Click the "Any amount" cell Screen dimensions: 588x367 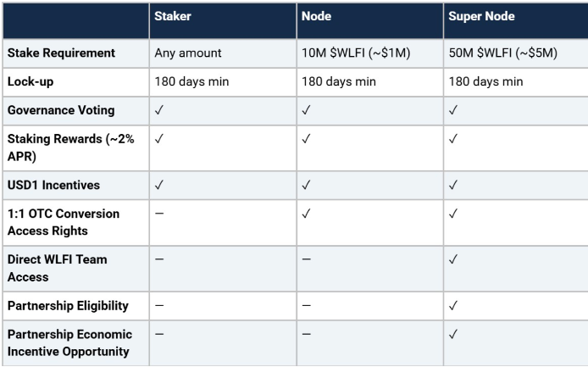[187, 53]
